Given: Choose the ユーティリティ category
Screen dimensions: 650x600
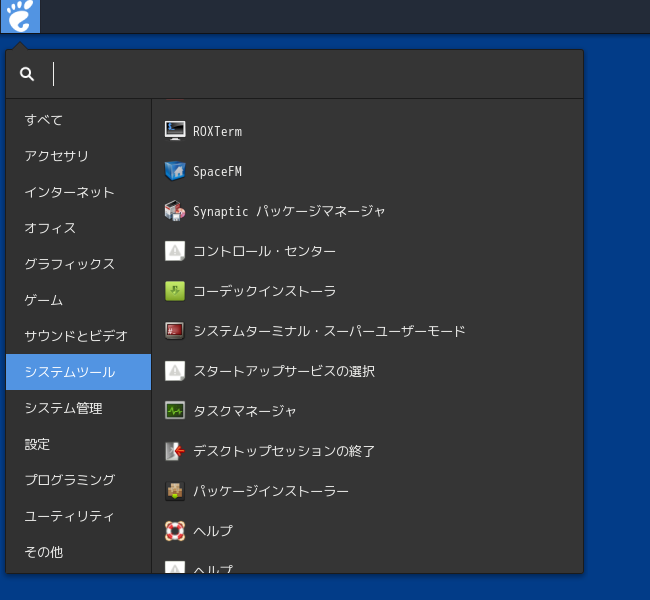Looking at the screenshot, I should (x=78, y=516).
